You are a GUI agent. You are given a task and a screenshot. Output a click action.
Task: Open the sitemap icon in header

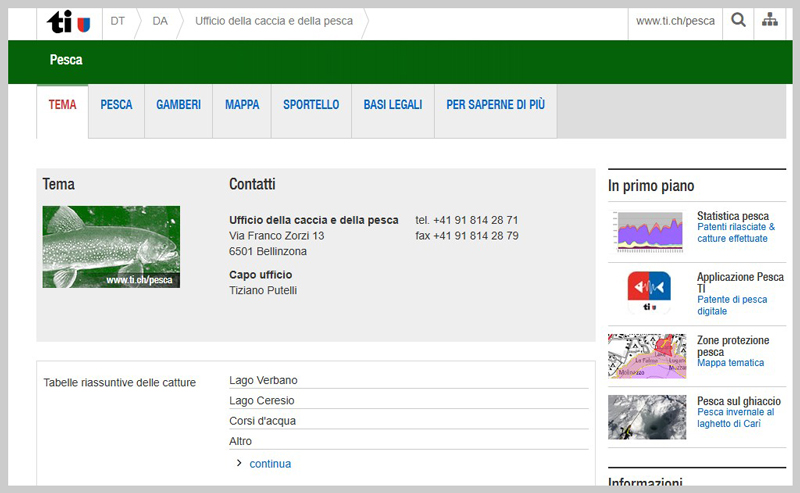click(x=769, y=20)
